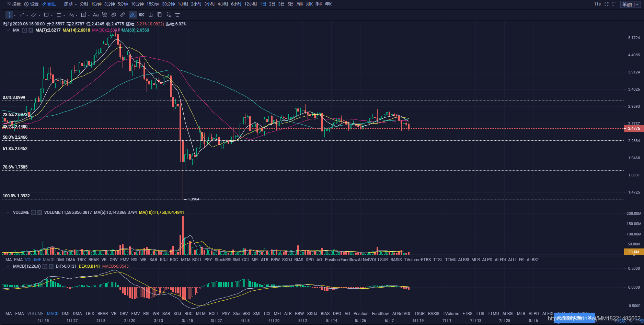The image size is (644, 325).
Task: Select Fundflow in the bottom indicator row
Action: (380, 314)
